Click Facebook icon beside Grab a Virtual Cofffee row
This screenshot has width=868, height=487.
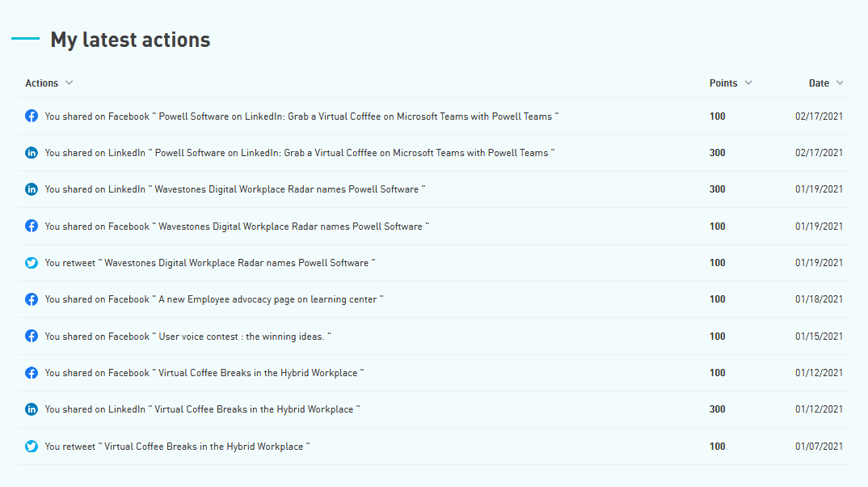32,116
